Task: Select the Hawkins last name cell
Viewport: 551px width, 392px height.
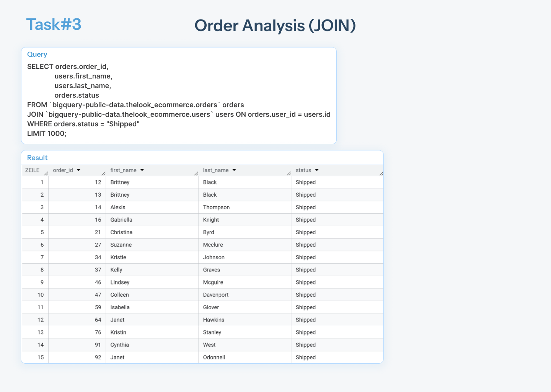Action: coord(245,320)
